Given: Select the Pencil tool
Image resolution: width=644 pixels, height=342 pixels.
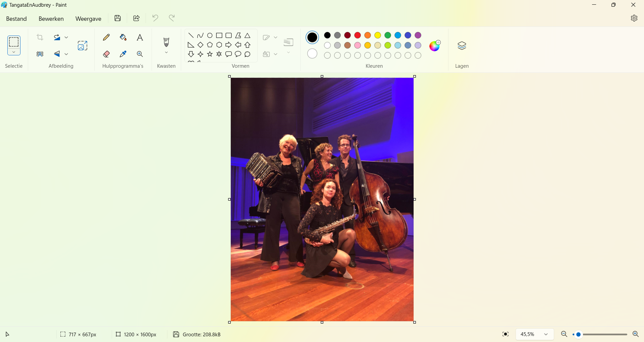Looking at the screenshot, I should coord(106,37).
